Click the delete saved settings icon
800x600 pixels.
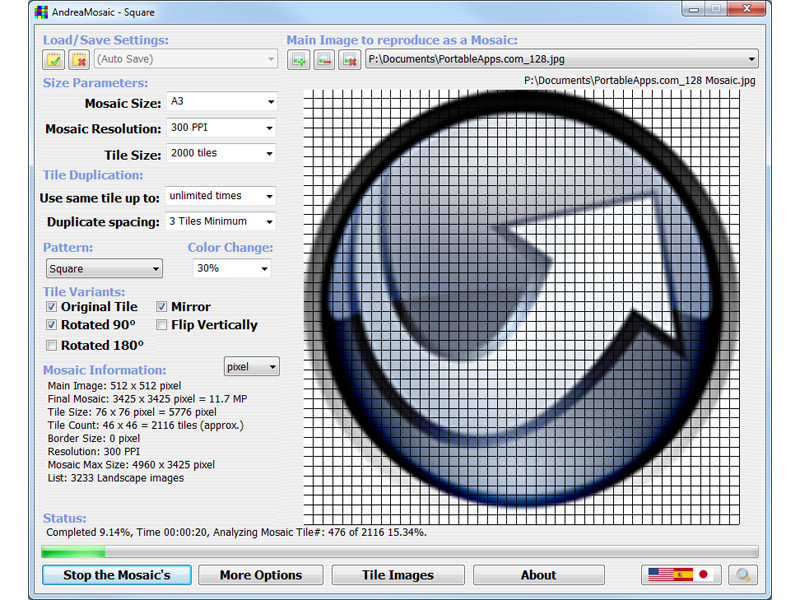79,60
